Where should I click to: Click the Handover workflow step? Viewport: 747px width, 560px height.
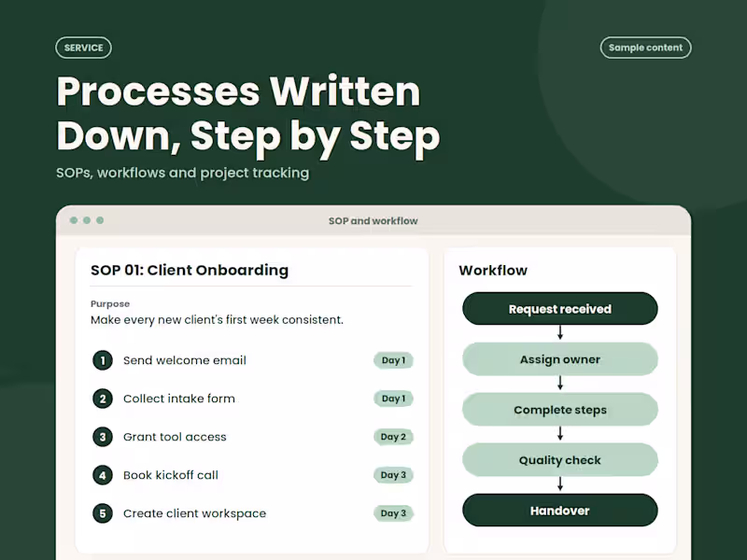559,511
